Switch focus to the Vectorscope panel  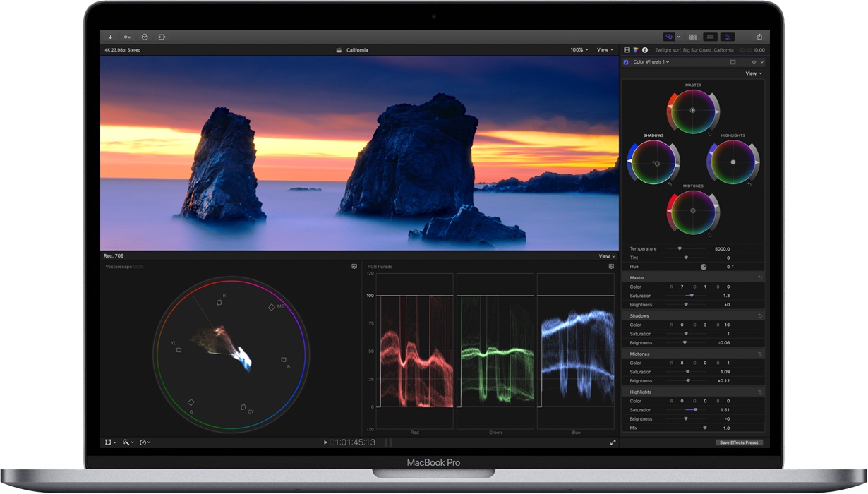tap(120, 267)
